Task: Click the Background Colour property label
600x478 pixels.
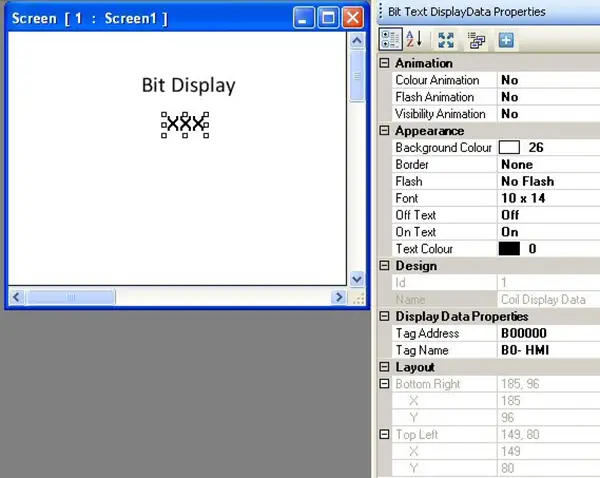Action: 443,147
